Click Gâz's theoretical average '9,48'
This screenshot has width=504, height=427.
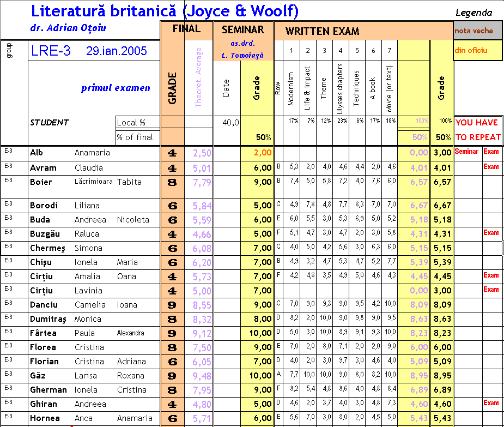click(202, 376)
